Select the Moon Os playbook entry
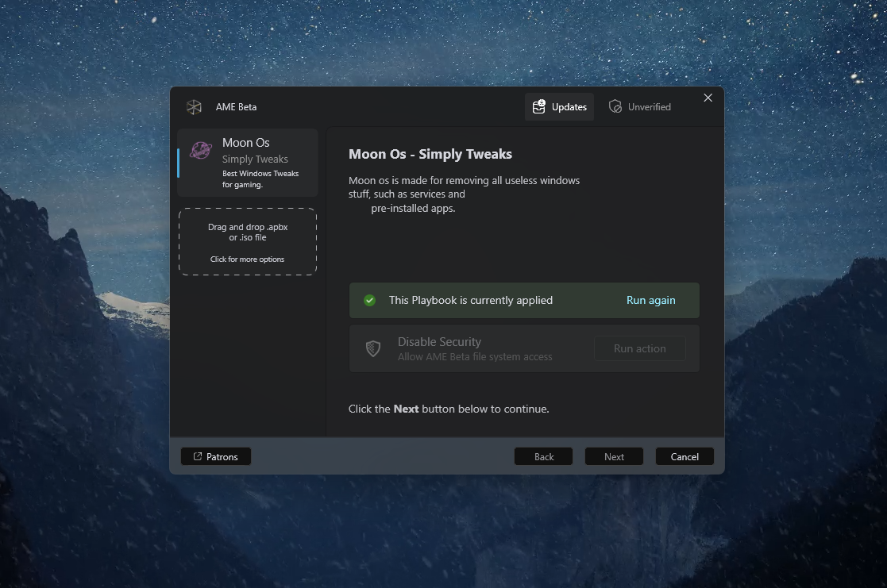This screenshot has height=588, width=887. (x=248, y=163)
